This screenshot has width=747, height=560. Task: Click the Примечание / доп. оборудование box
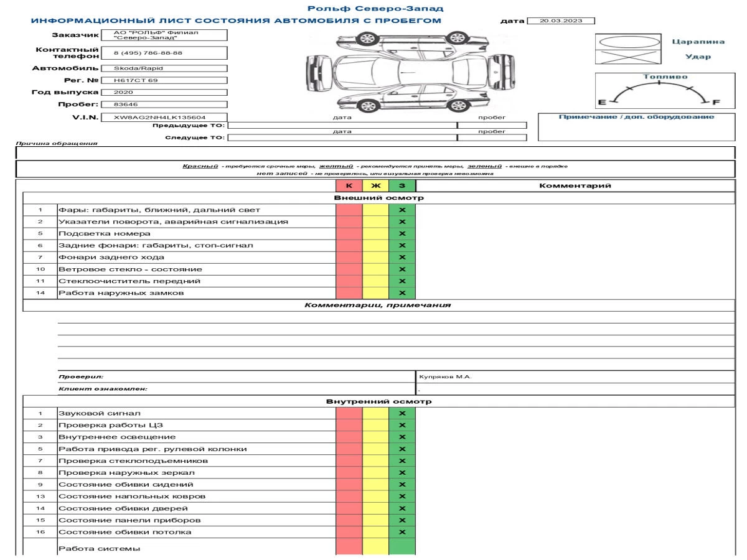pyautogui.click(x=636, y=128)
